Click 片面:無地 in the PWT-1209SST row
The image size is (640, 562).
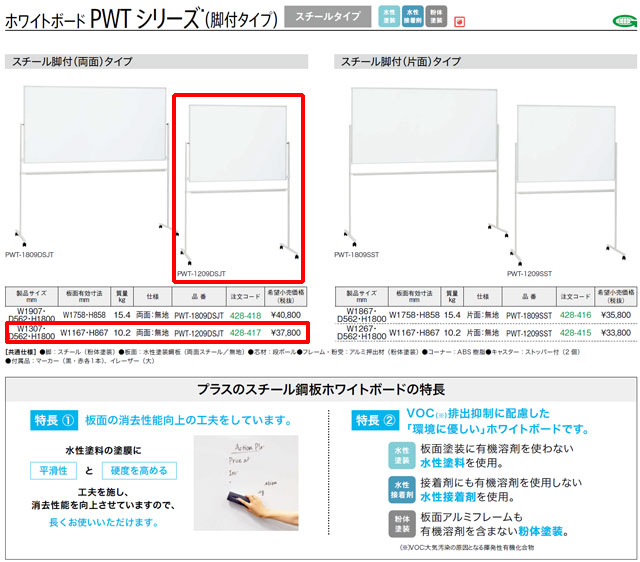[482, 333]
